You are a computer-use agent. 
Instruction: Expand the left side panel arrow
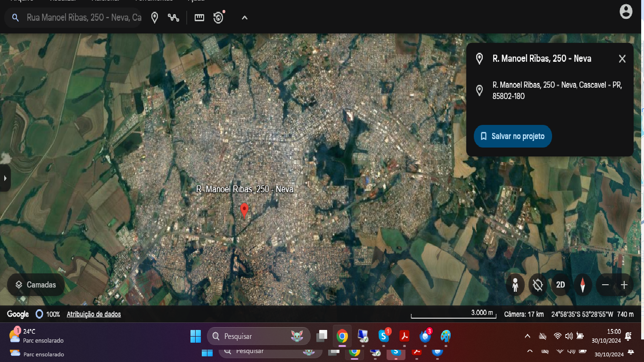[x=5, y=178]
